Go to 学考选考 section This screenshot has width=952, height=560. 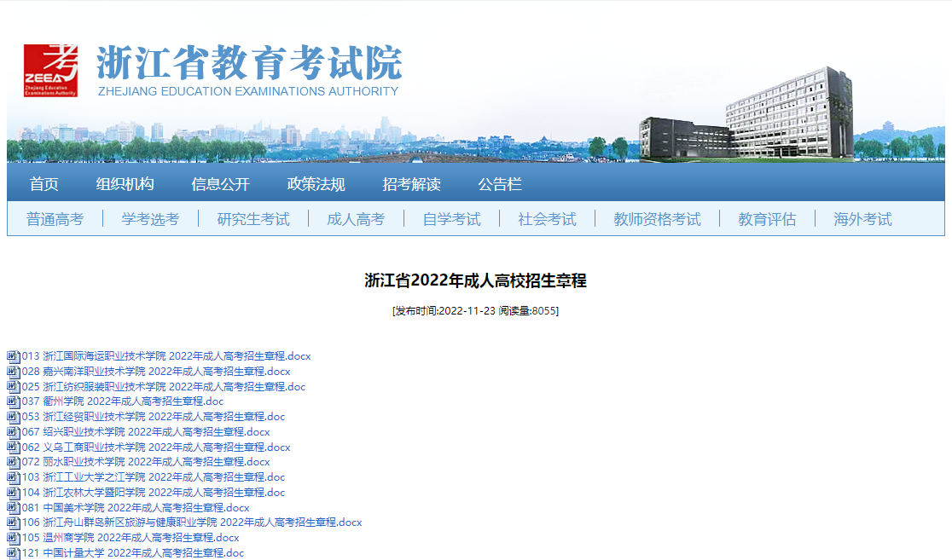[151, 219]
